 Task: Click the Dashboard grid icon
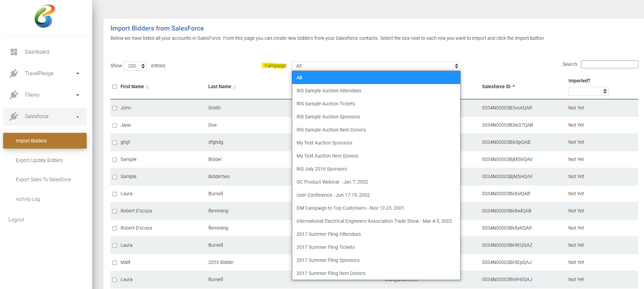coord(14,52)
